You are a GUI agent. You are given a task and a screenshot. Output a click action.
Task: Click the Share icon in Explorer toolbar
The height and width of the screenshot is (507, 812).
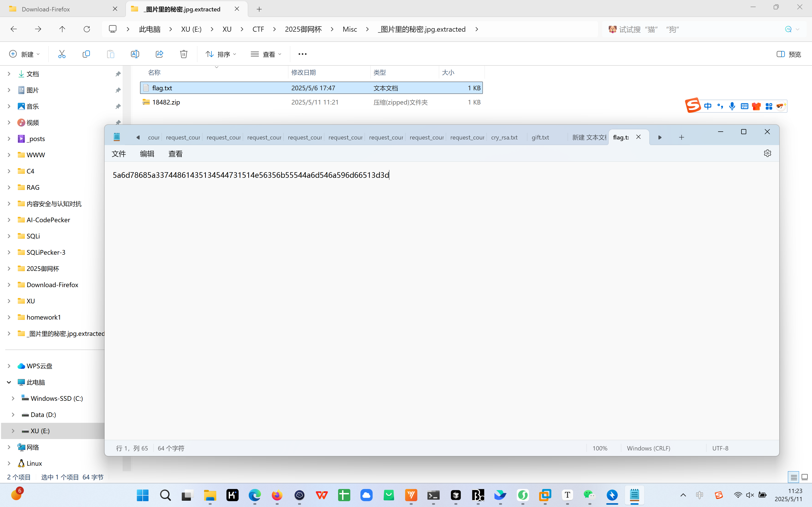(159, 54)
